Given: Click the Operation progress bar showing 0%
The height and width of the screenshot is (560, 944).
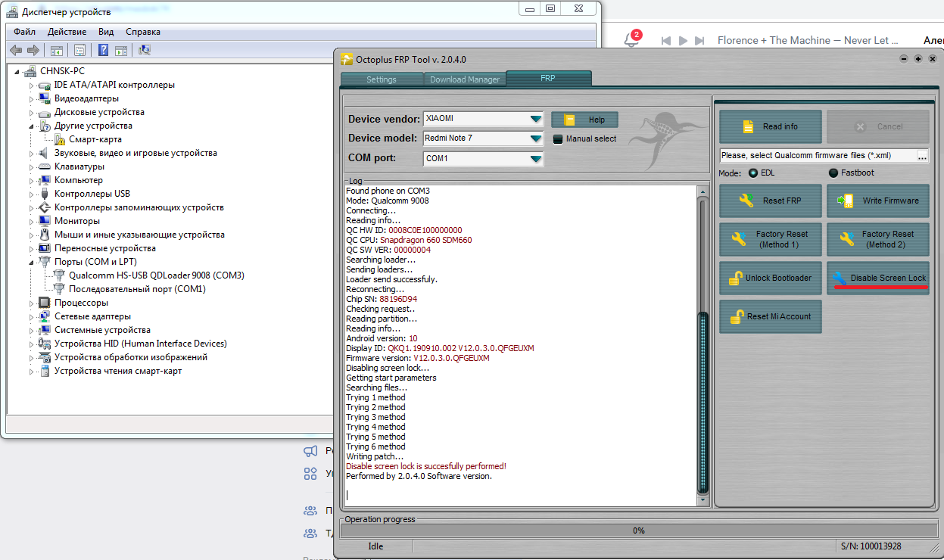Looking at the screenshot, I should (638, 530).
